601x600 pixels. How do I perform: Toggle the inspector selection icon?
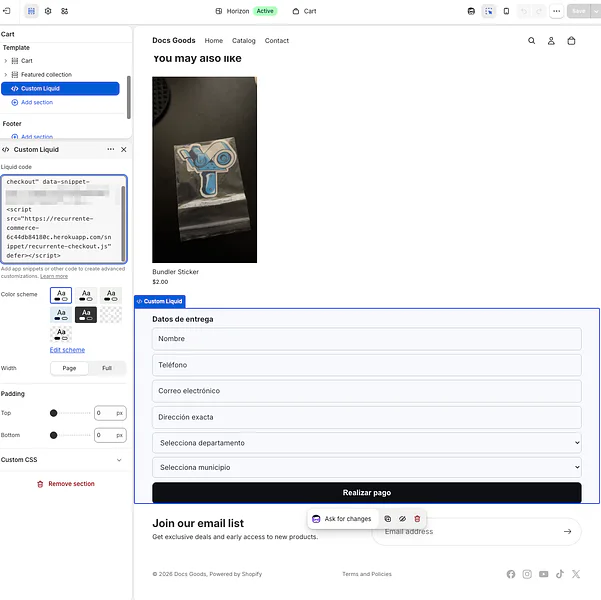click(489, 11)
